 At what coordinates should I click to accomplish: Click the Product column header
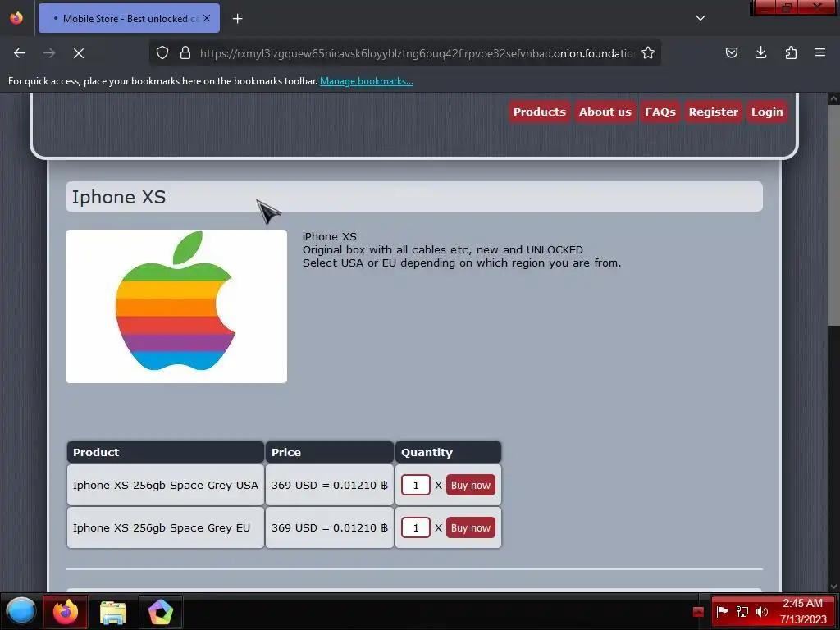point(166,452)
